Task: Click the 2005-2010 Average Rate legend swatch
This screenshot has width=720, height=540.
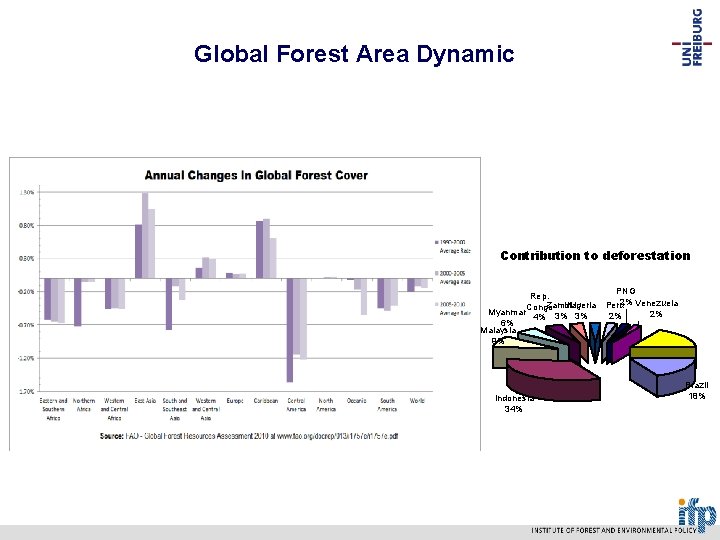Action: [437, 304]
